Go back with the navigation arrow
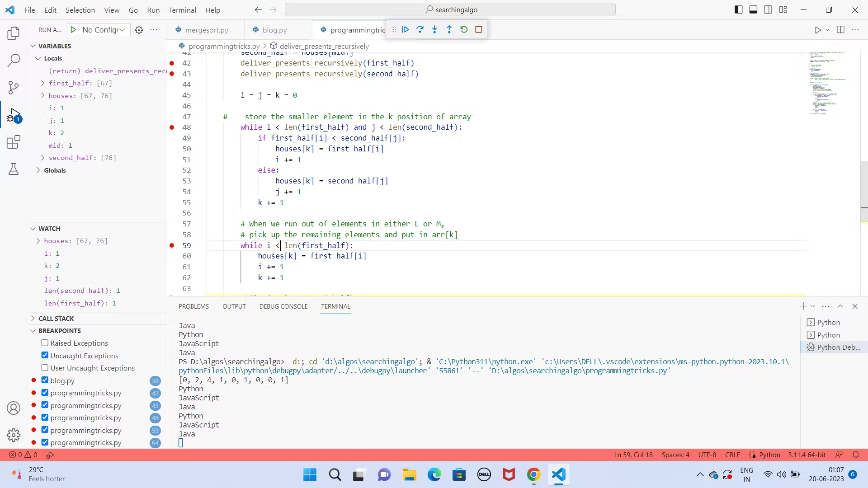868x488 pixels. pyautogui.click(x=258, y=9)
